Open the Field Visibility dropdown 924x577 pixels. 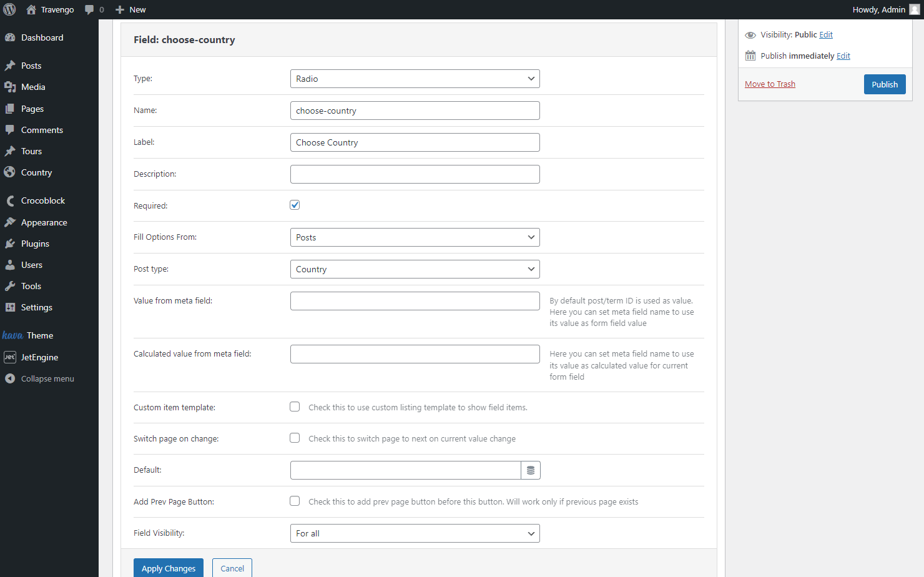415,533
